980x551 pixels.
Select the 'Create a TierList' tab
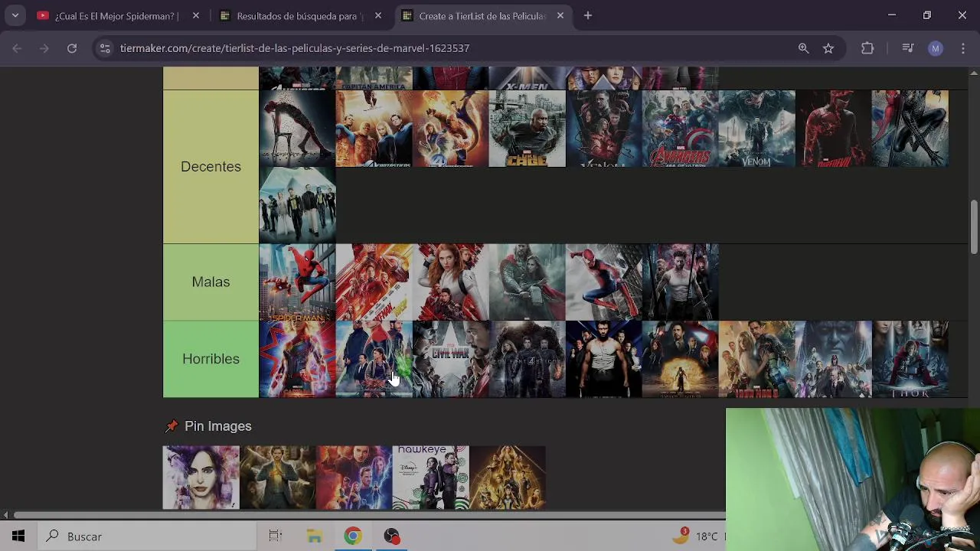pos(482,15)
